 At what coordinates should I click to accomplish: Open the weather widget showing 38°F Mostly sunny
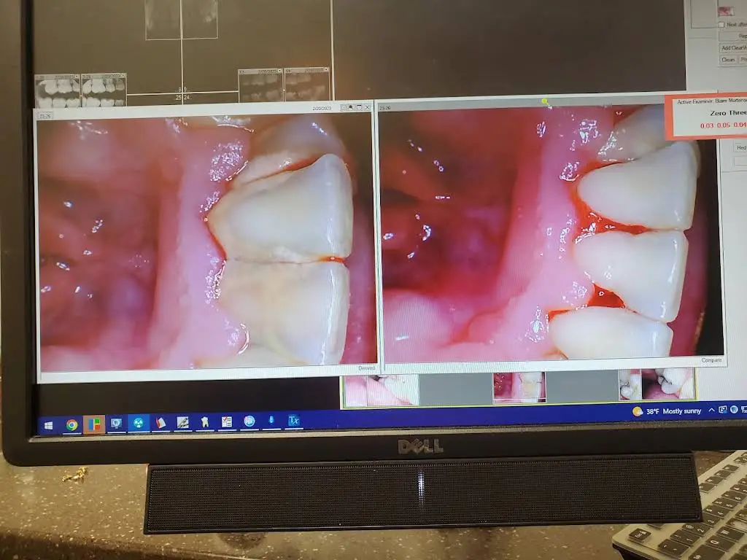[667, 411]
